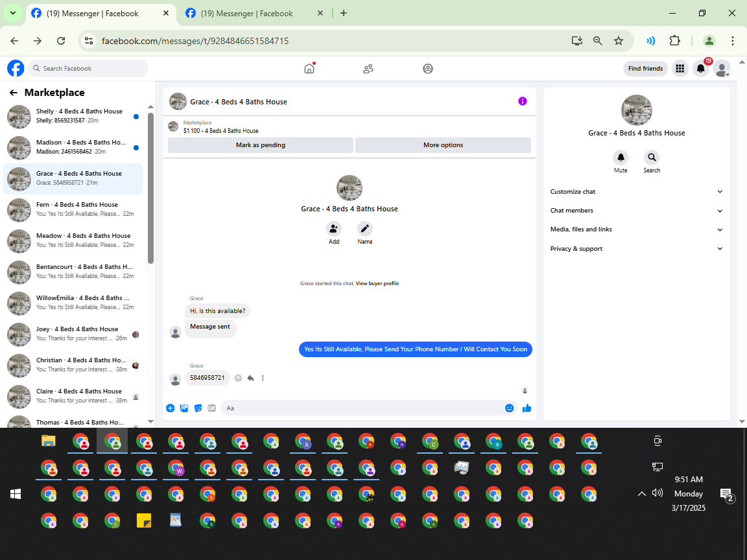Open Shelly's conversation in list
The image size is (747, 560).
(x=73, y=117)
